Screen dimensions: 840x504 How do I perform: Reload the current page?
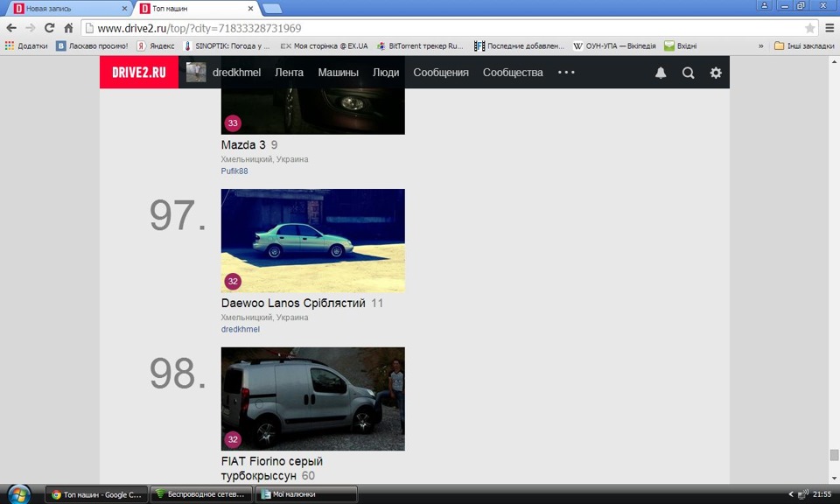tap(49, 28)
